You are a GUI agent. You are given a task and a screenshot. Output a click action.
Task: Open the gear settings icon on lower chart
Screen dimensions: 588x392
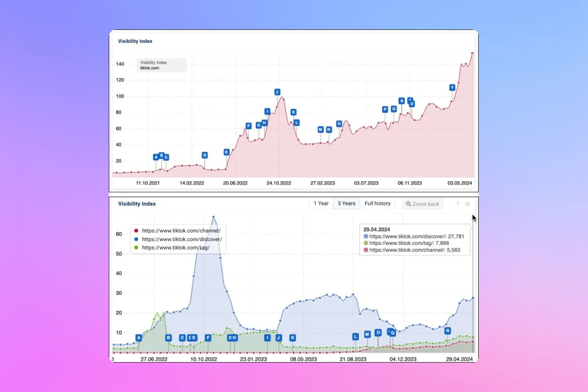467,204
